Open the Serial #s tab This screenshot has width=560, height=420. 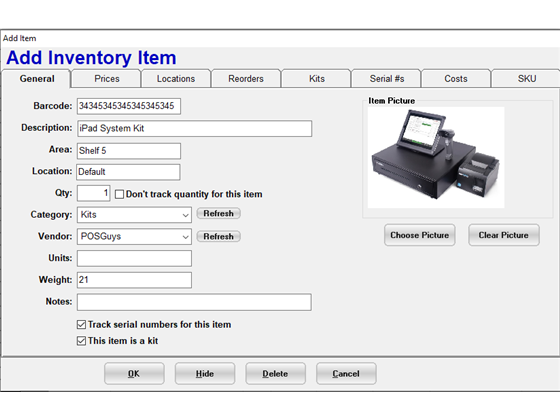[x=386, y=79]
